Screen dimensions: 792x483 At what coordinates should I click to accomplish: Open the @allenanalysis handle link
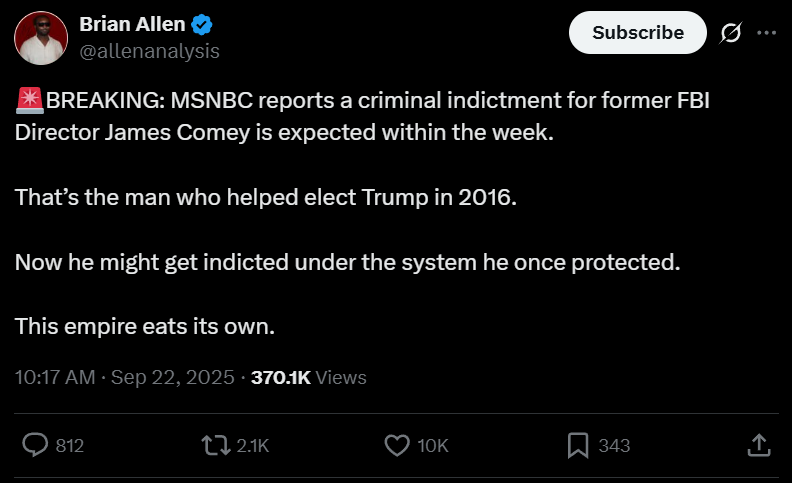coord(149,50)
